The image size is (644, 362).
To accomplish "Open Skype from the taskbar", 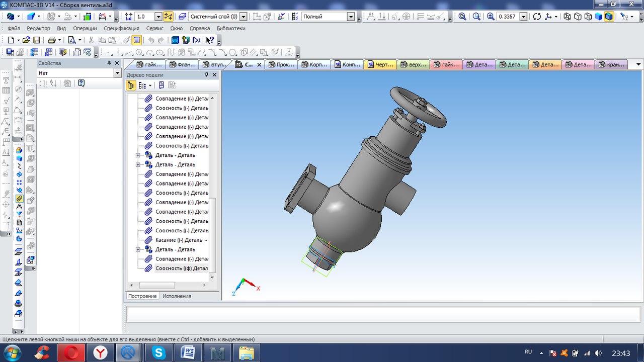I will coord(159,353).
